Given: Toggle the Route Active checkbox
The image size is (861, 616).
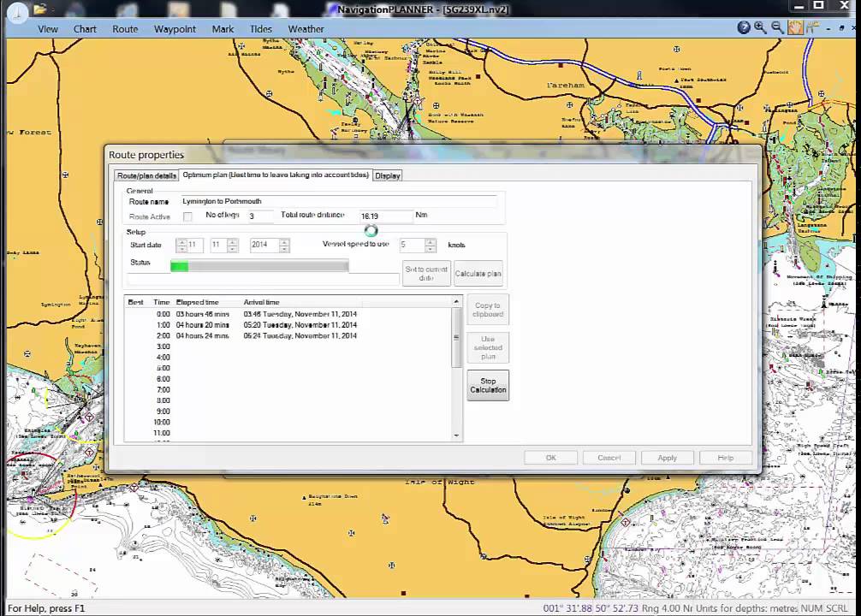Looking at the screenshot, I should point(187,216).
